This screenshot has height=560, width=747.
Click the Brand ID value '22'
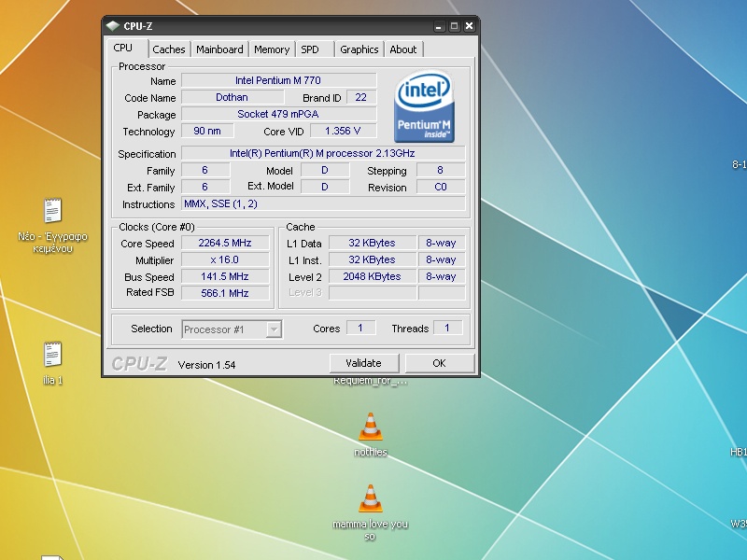(x=361, y=98)
